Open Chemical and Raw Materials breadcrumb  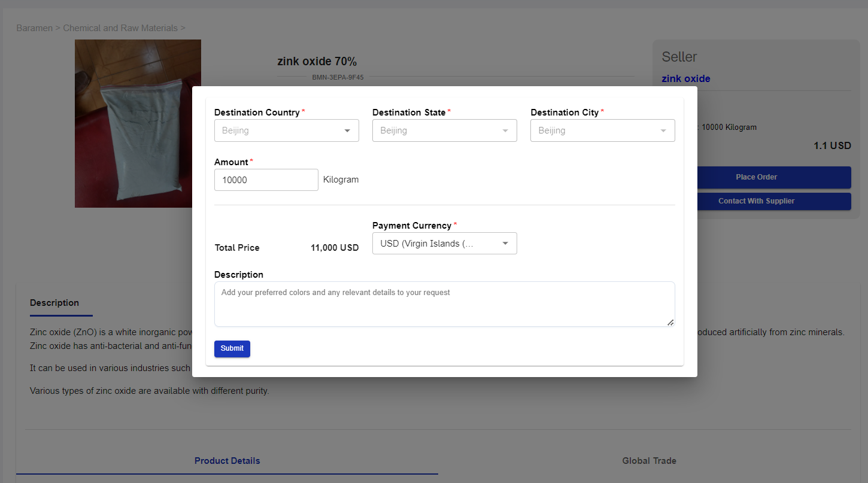(x=120, y=28)
